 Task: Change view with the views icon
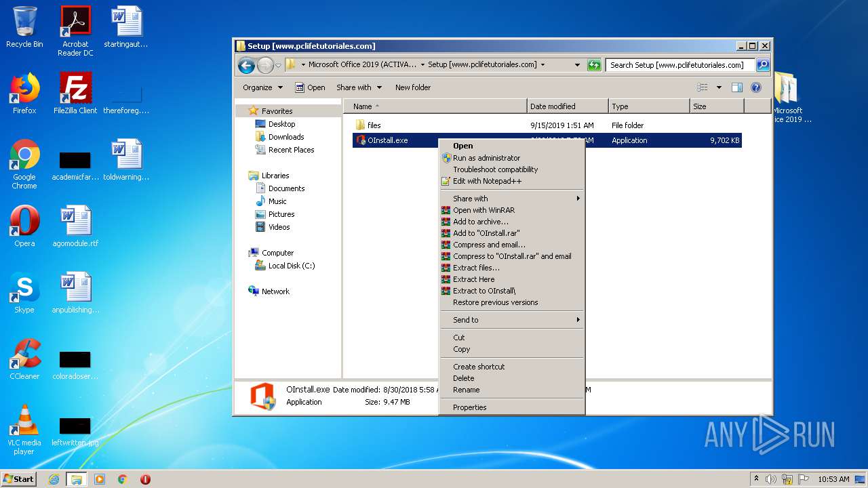pyautogui.click(x=703, y=87)
